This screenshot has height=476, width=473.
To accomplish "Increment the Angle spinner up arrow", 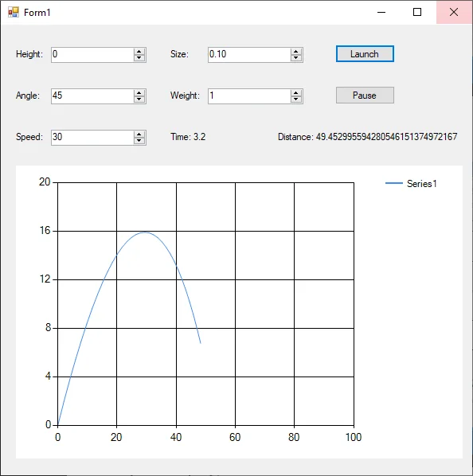I will click(139, 92).
